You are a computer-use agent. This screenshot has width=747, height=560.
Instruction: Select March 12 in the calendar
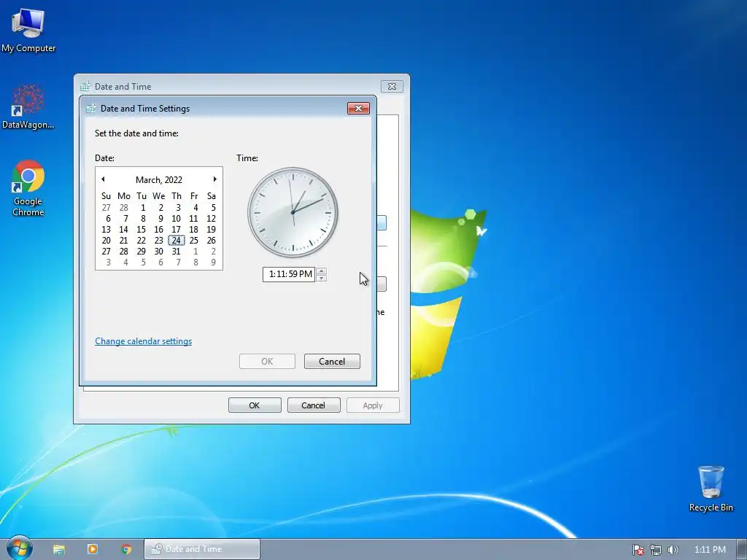[x=211, y=218]
